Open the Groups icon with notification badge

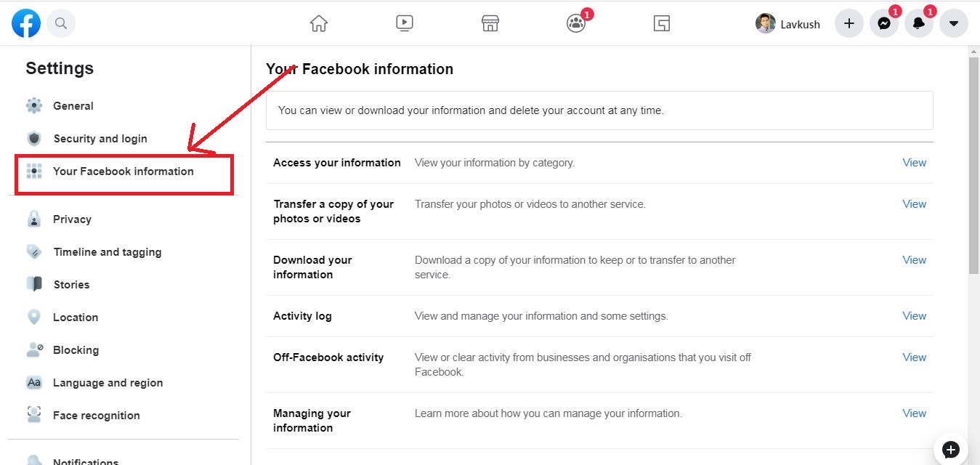576,23
